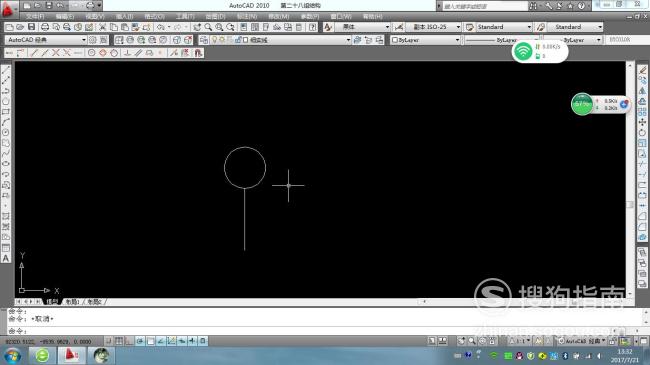Image resolution: width=650 pixels, height=365 pixels.
Task: Expand the layer selection dropdown
Action: (x=348, y=40)
